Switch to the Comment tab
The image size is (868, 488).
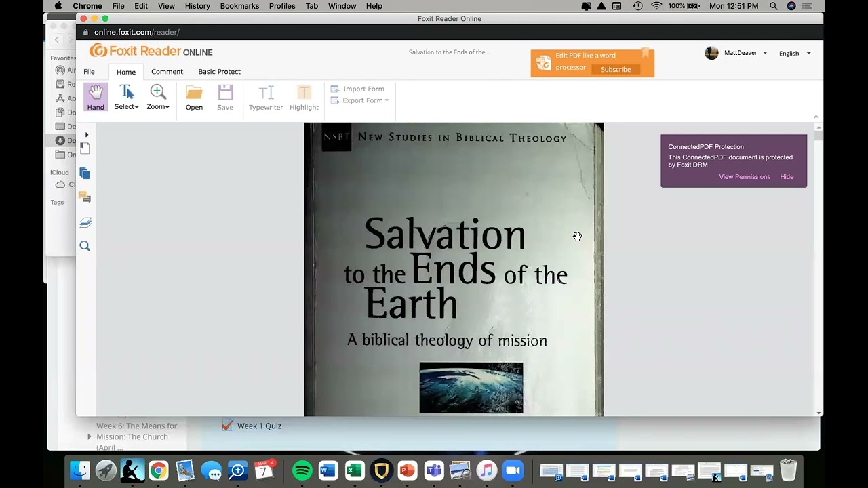click(167, 72)
